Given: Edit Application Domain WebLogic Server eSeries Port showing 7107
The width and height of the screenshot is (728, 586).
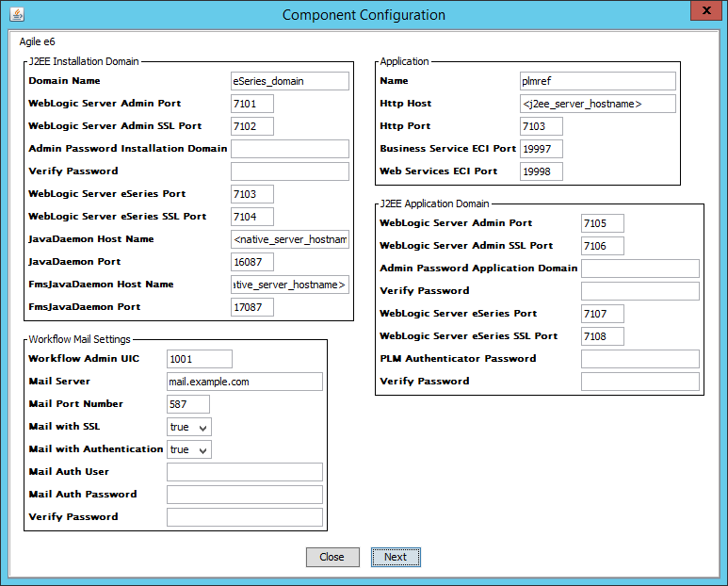Looking at the screenshot, I should 603,314.
